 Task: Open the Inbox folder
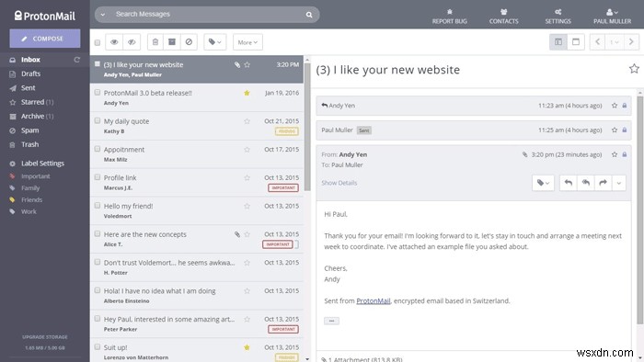coord(30,60)
